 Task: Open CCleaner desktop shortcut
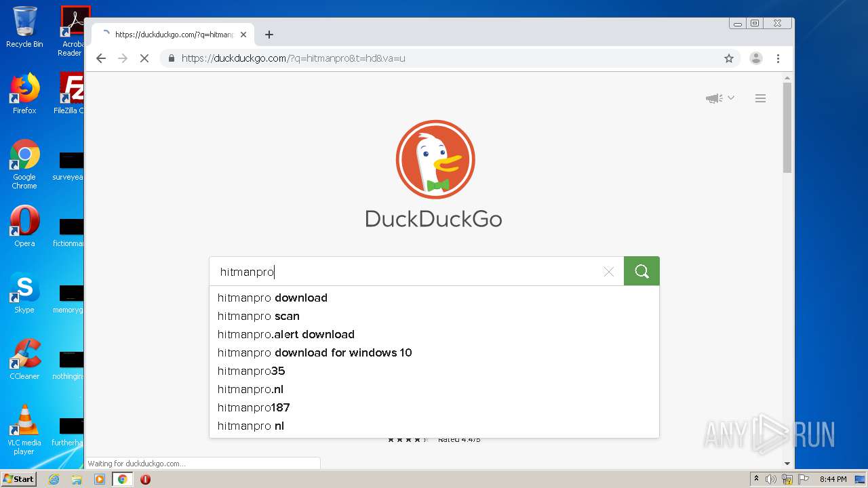point(24,359)
